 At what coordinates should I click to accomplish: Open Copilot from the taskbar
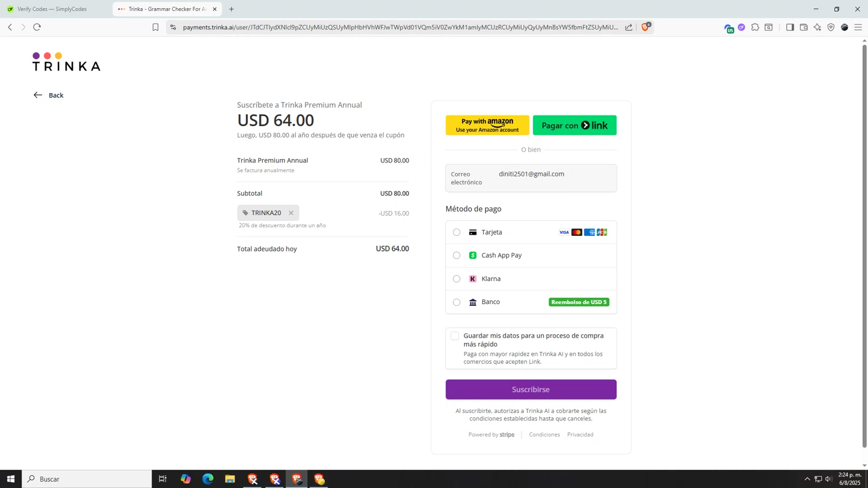[x=185, y=479]
